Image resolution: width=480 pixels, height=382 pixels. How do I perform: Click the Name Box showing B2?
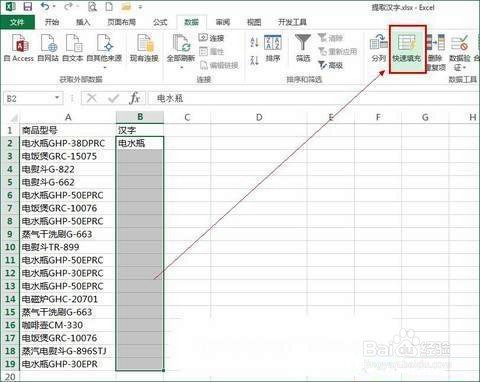click(x=29, y=98)
